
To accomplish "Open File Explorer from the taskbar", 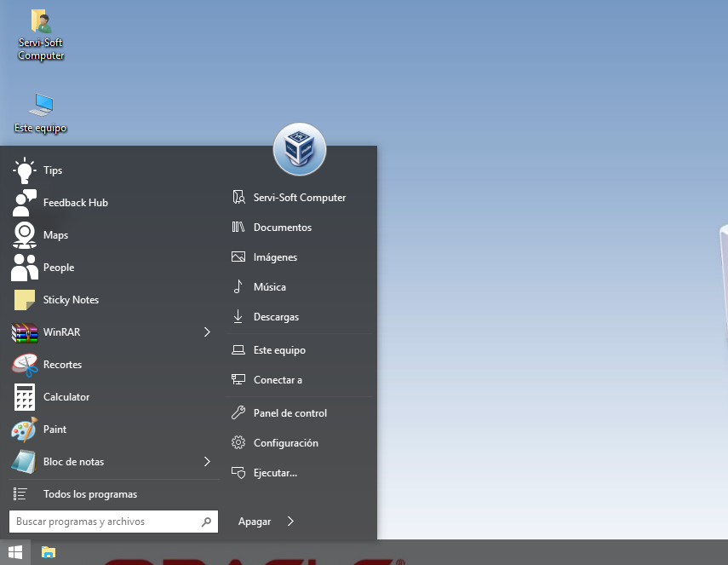I will click(x=49, y=552).
